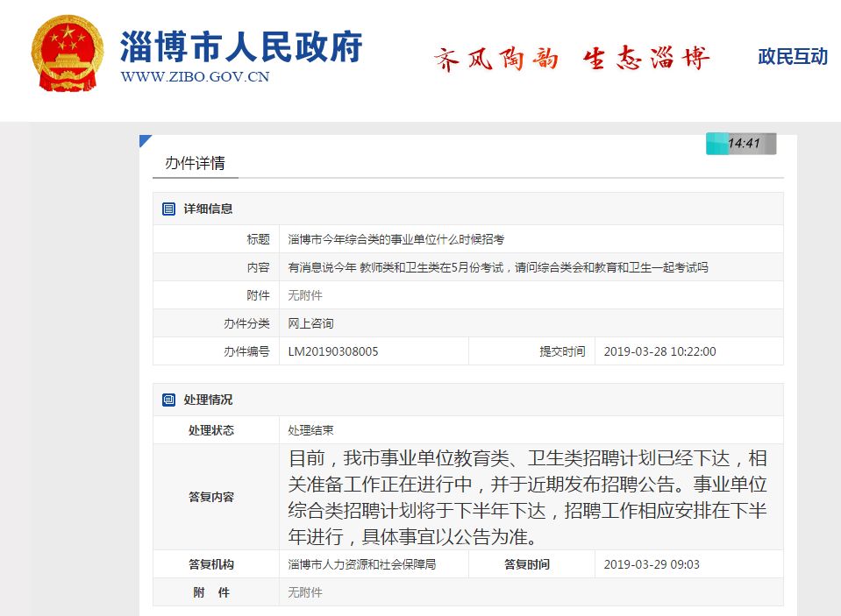Viewport: 841px width, 616px height.
Task: Click reply agency 淄博市人力资源和社会保障局
Action: coord(362,564)
